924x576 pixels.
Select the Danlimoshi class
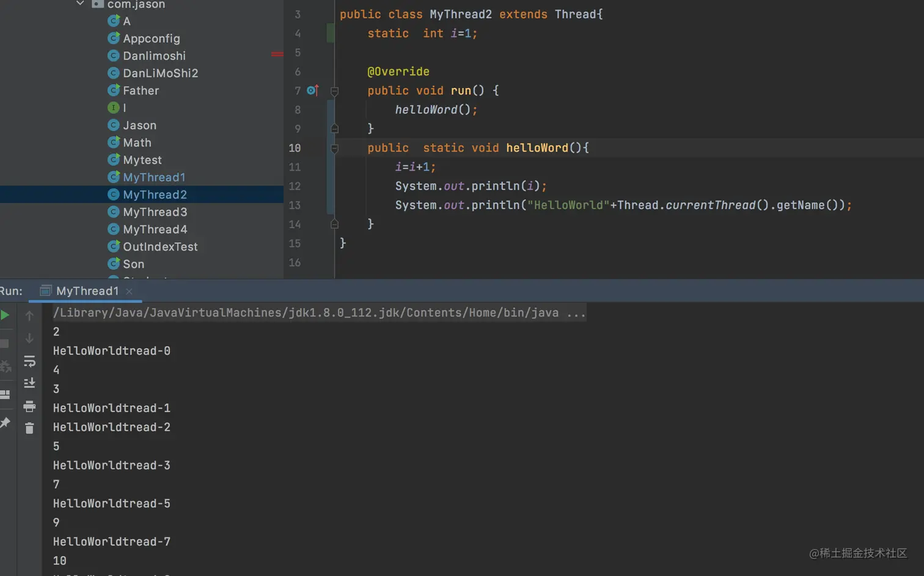coord(154,56)
